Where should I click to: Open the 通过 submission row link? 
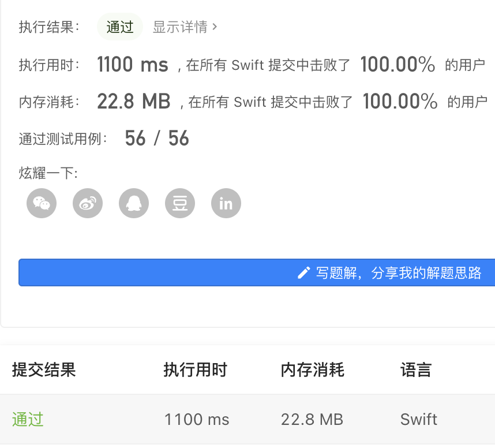28,420
